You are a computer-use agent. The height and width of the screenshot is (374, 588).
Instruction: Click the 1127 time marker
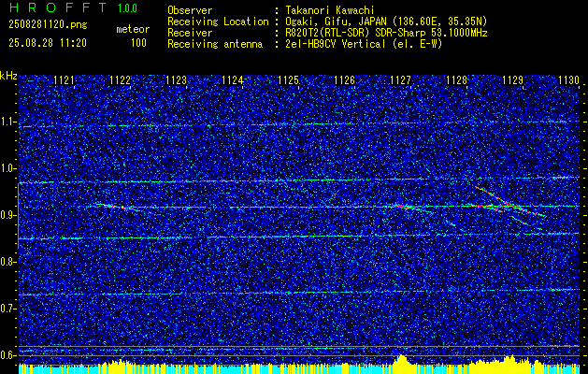coord(400,80)
